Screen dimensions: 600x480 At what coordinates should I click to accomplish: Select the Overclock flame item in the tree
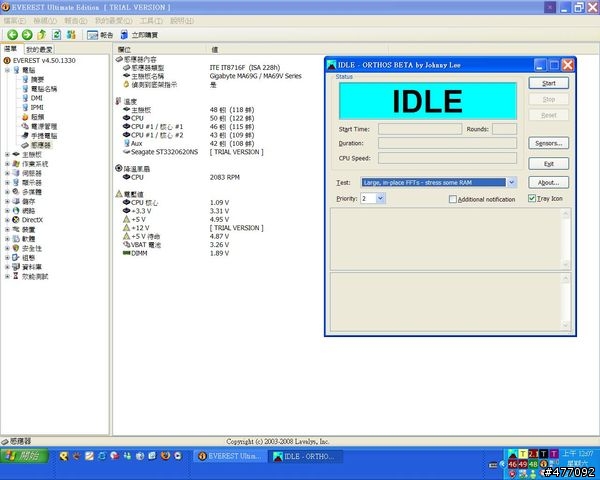coord(38,117)
